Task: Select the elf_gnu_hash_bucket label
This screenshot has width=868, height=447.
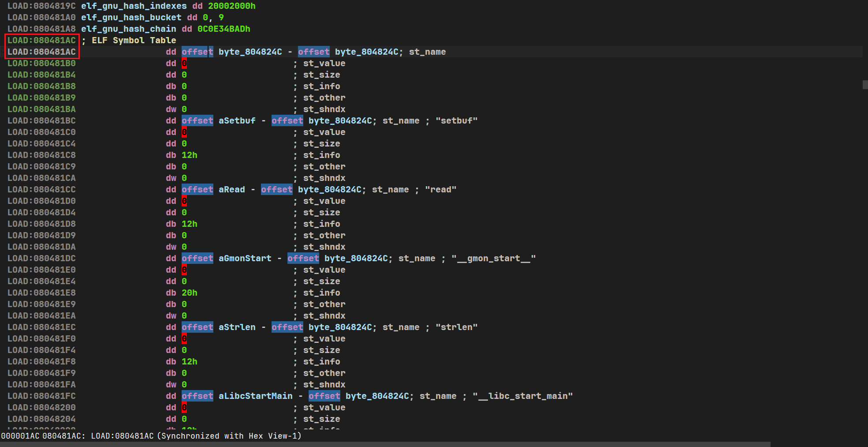Action: click(131, 18)
